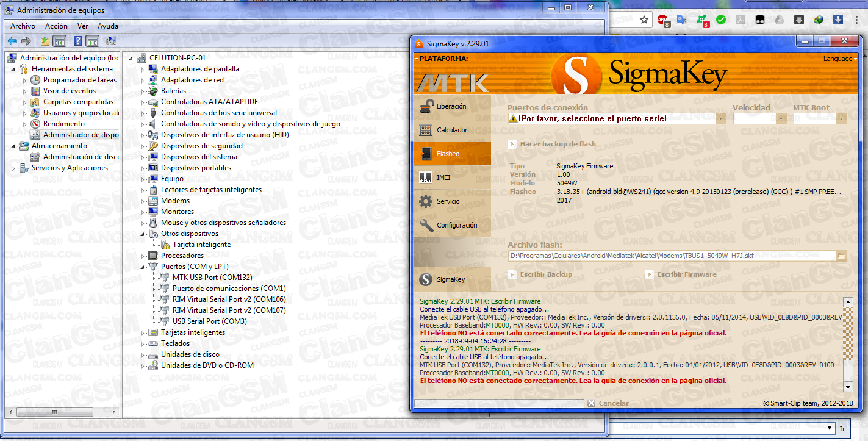
Task: Open the Ver menu
Action: click(x=83, y=26)
